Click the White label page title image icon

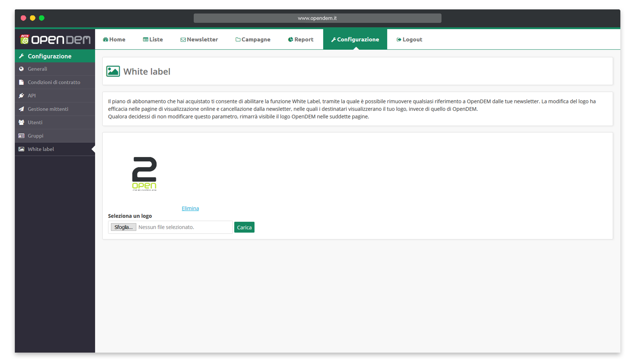[x=113, y=71]
